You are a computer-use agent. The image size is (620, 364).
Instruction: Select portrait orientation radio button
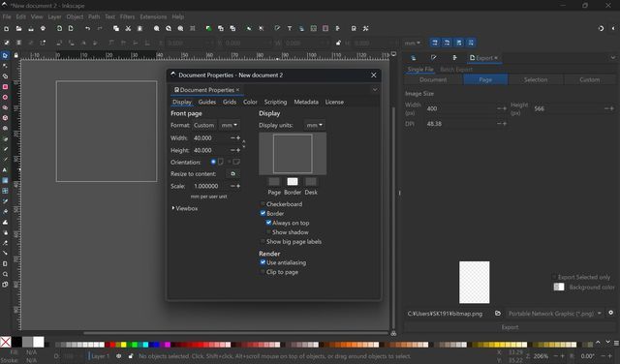[x=213, y=162]
